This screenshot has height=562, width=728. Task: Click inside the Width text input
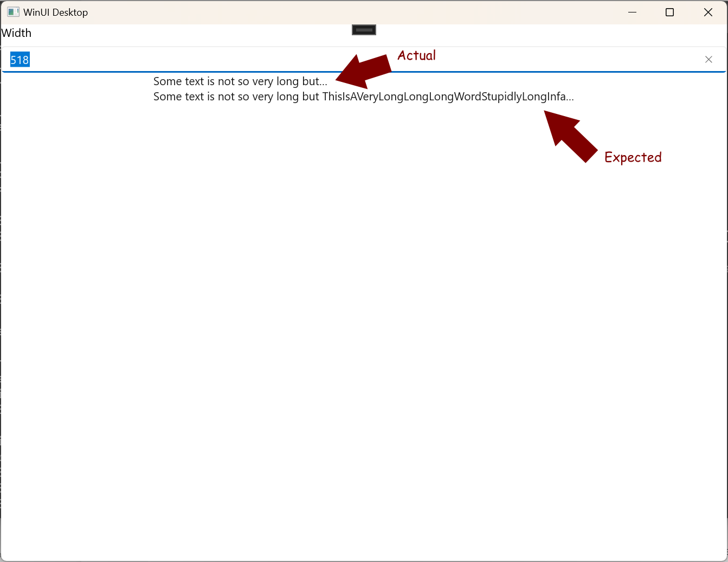coord(163,59)
